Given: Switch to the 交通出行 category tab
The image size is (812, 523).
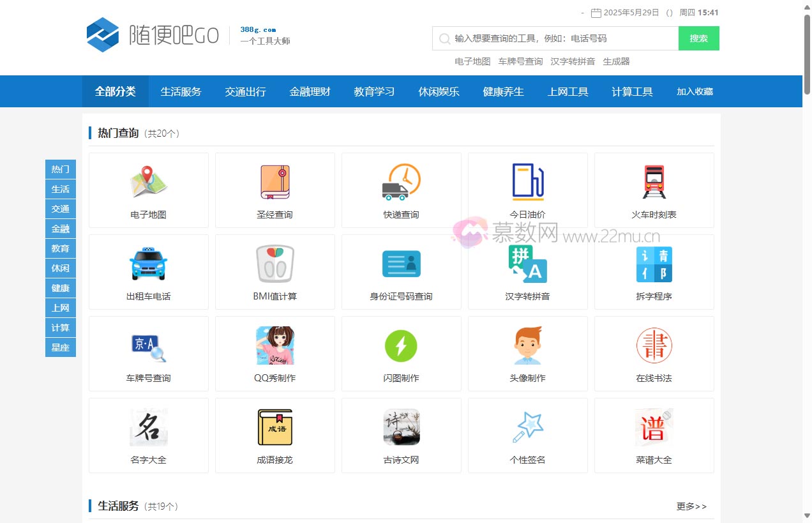Looking at the screenshot, I should coord(245,91).
